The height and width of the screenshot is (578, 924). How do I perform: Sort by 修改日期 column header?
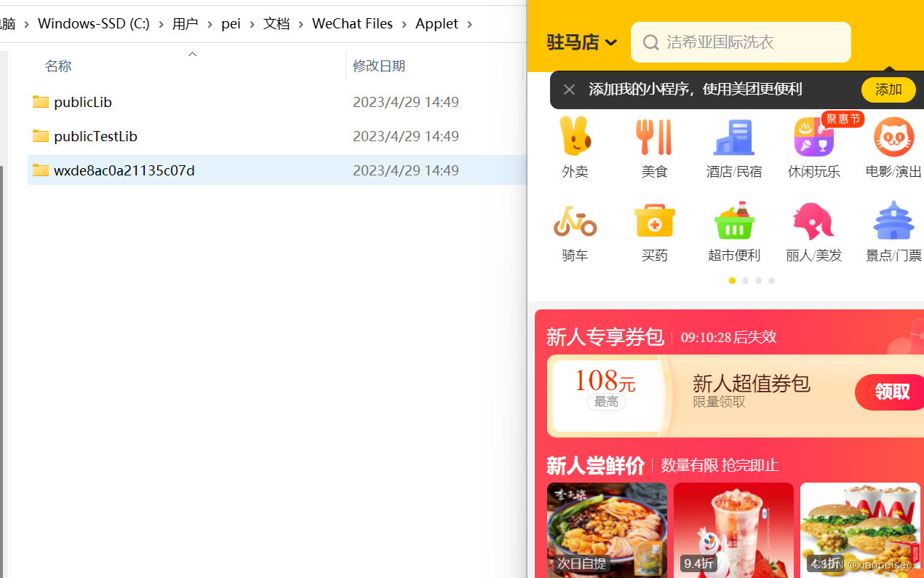pyautogui.click(x=379, y=66)
